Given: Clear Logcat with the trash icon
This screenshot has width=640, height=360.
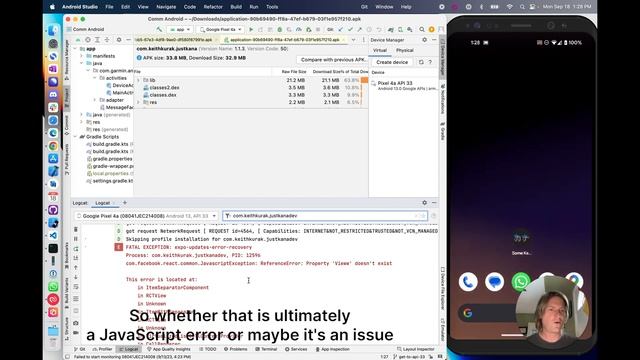Looking at the screenshot, I should tap(76, 229).
